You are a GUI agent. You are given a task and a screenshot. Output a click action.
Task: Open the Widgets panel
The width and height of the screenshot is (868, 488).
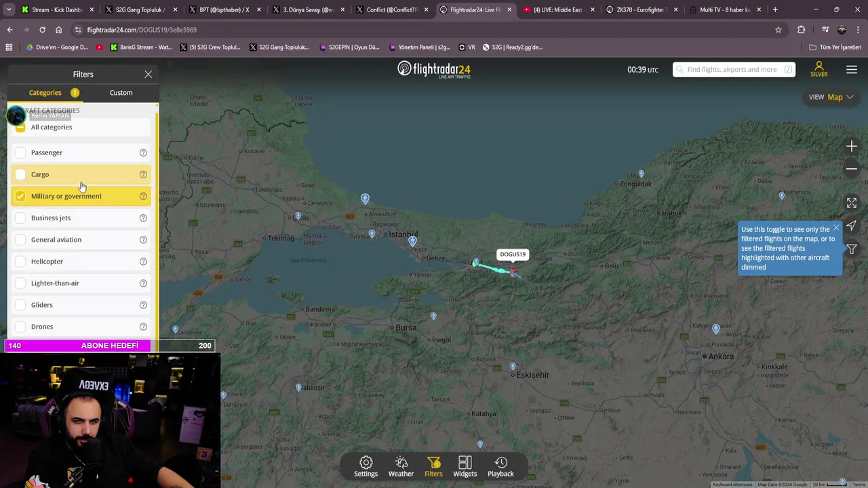[465, 466]
